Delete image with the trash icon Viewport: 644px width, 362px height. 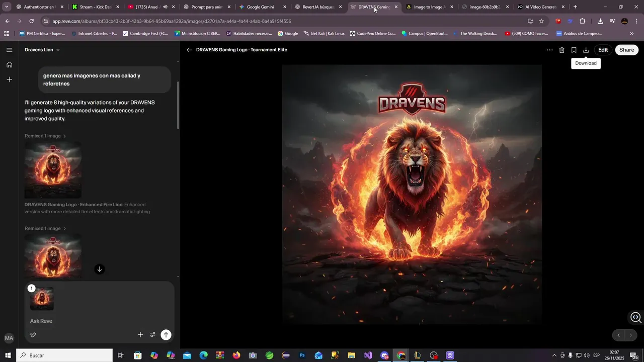[561, 50]
